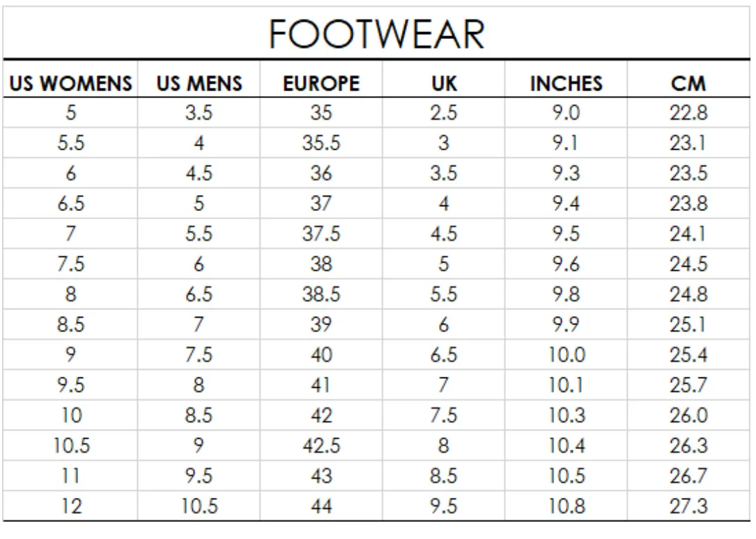Screen dimensions: 756x539
Task: Click the 10.8 inches cell
Action: coord(566,506)
